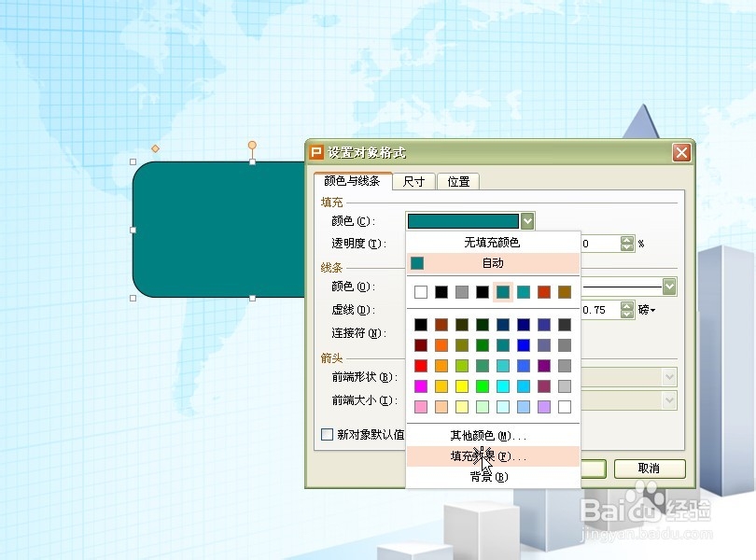The image size is (756, 560).
Task: Click the shape's top-left resize handle
Action: (133, 161)
